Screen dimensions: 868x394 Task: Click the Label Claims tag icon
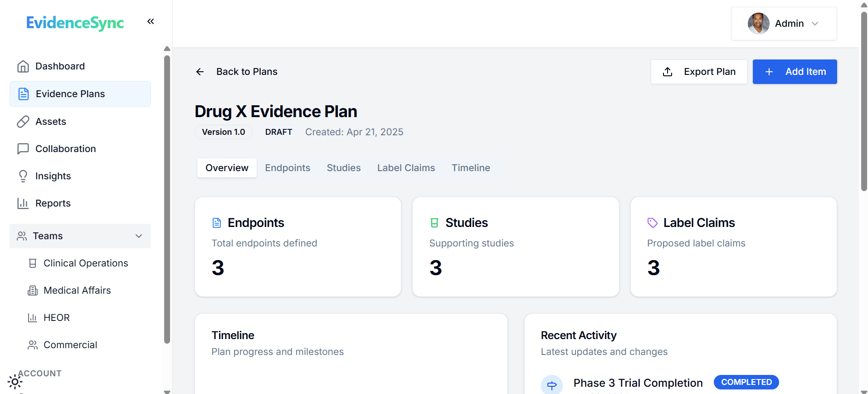pos(652,223)
